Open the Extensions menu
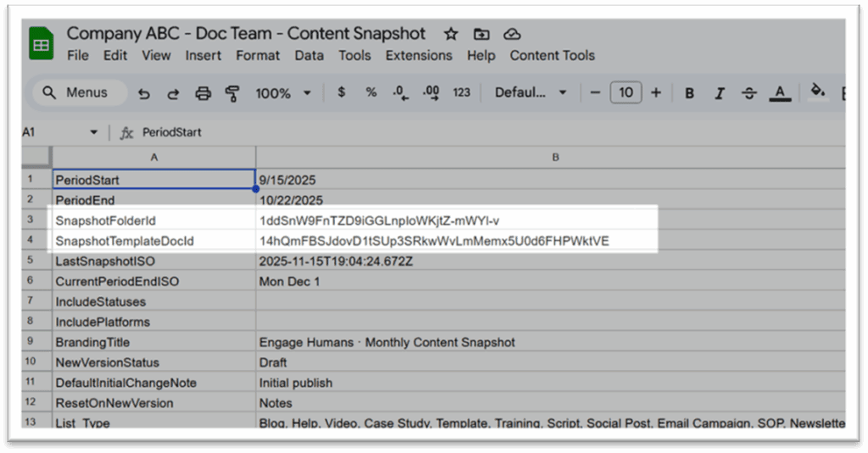This screenshot has height=453, width=868. (419, 56)
